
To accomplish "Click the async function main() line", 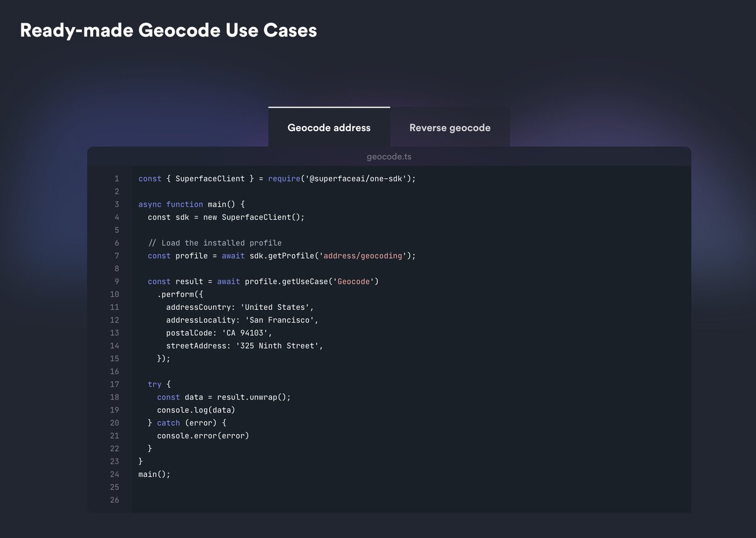I will [x=192, y=204].
